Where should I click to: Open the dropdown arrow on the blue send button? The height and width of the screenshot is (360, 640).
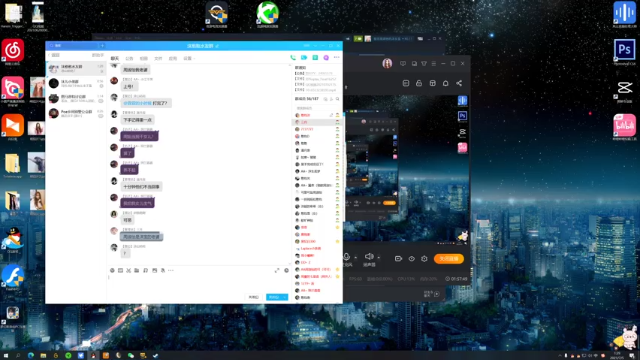pos(284,297)
